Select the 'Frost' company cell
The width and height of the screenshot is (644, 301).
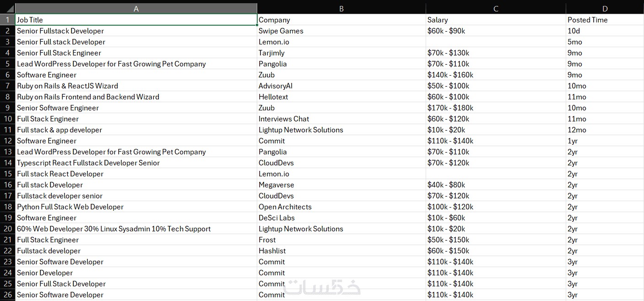coord(341,240)
